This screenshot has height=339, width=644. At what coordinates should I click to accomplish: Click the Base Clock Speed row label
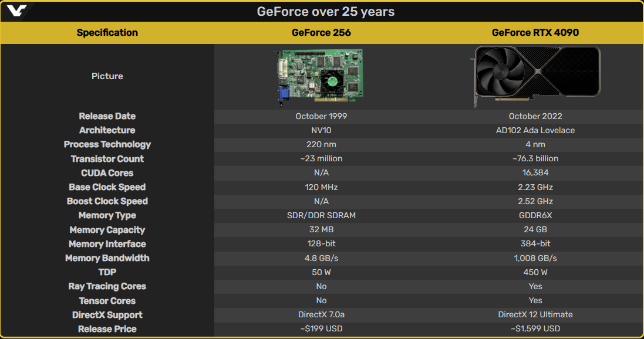point(107,187)
